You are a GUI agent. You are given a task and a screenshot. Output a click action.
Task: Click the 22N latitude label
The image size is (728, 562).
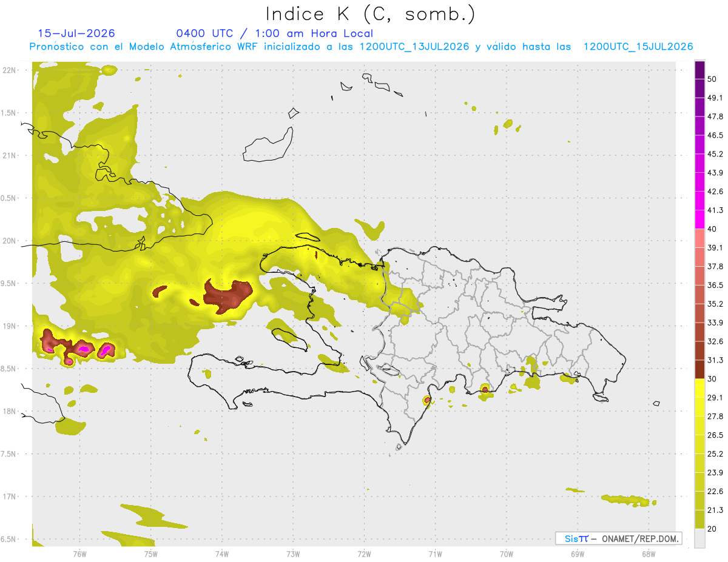10,70
